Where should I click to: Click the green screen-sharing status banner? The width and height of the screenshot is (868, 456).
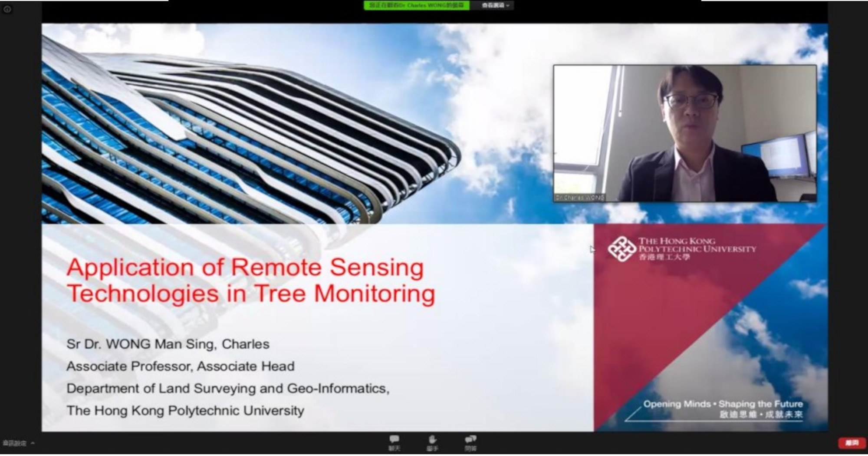[417, 5]
